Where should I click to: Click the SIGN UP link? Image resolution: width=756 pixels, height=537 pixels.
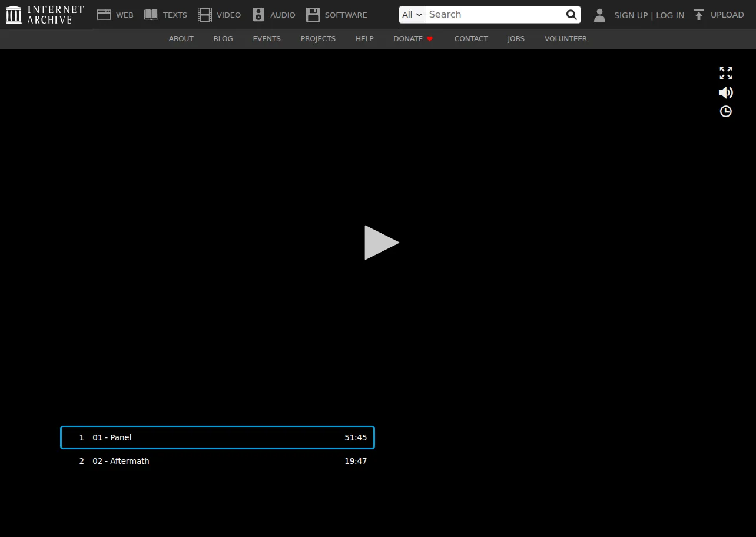coord(631,15)
